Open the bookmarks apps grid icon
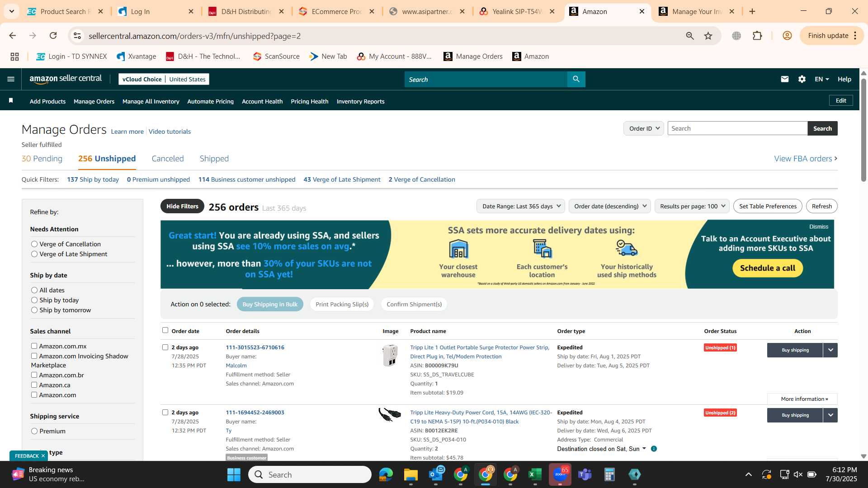Screen dimensions: 868x488 point(14,56)
